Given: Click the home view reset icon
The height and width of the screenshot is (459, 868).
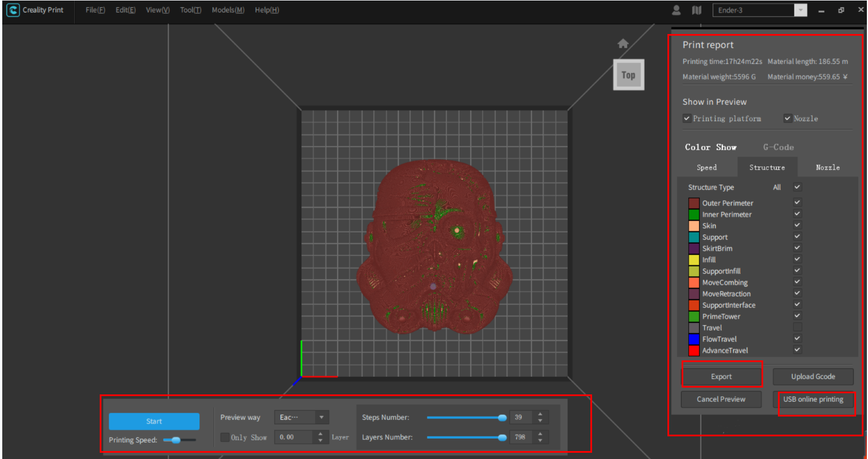Looking at the screenshot, I should click(623, 44).
